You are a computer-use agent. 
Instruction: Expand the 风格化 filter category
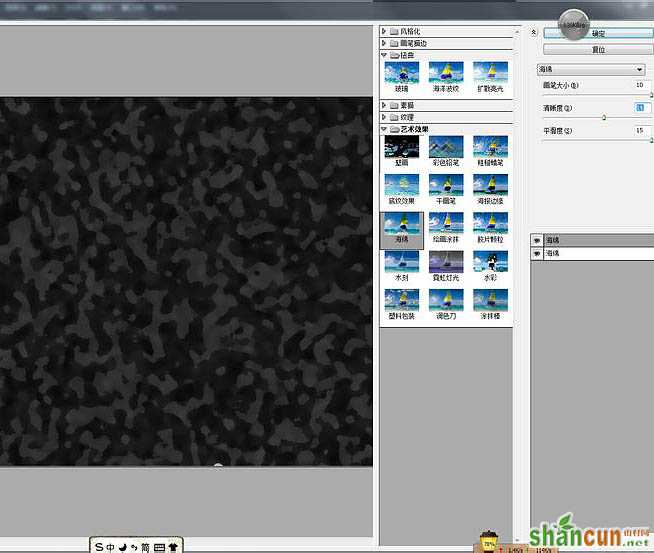click(x=384, y=31)
